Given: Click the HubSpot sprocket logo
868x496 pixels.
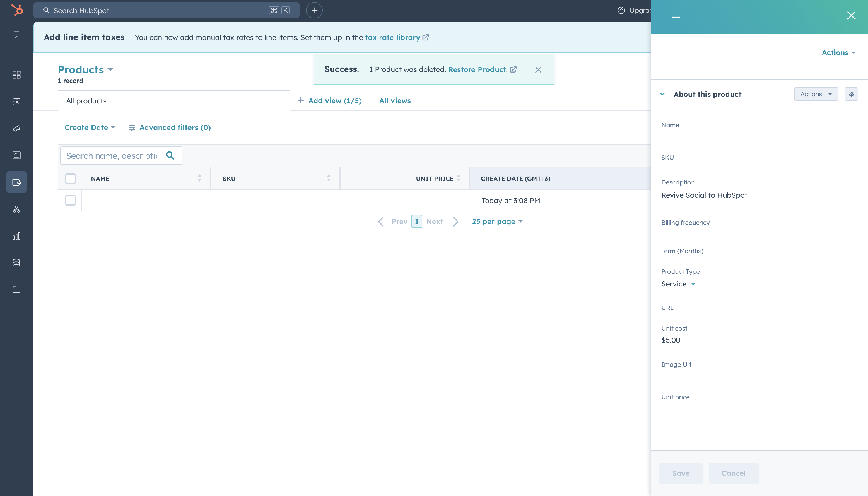Looking at the screenshot, I should click(17, 10).
